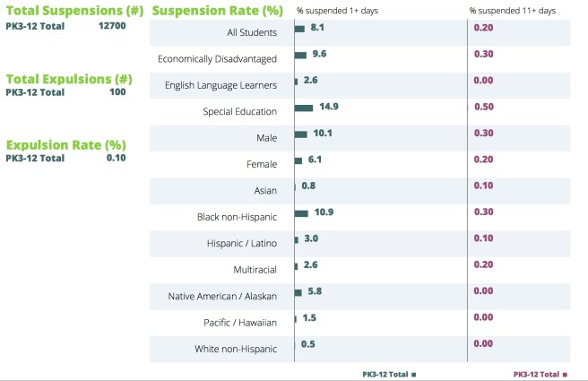Click the teal PK3-12 Total legend square
Image resolution: width=588 pixels, height=381 pixels.
tap(414, 373)
